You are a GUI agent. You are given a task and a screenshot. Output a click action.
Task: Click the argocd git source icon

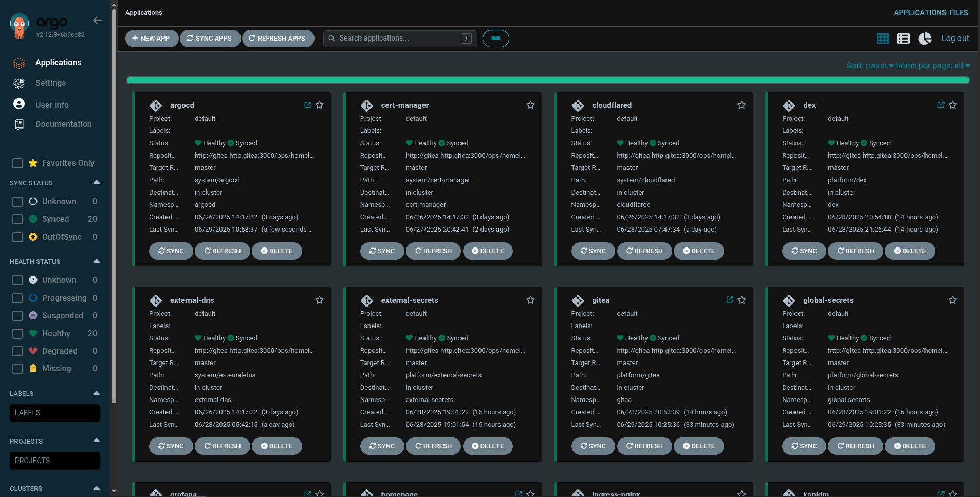tap(156, 105)
